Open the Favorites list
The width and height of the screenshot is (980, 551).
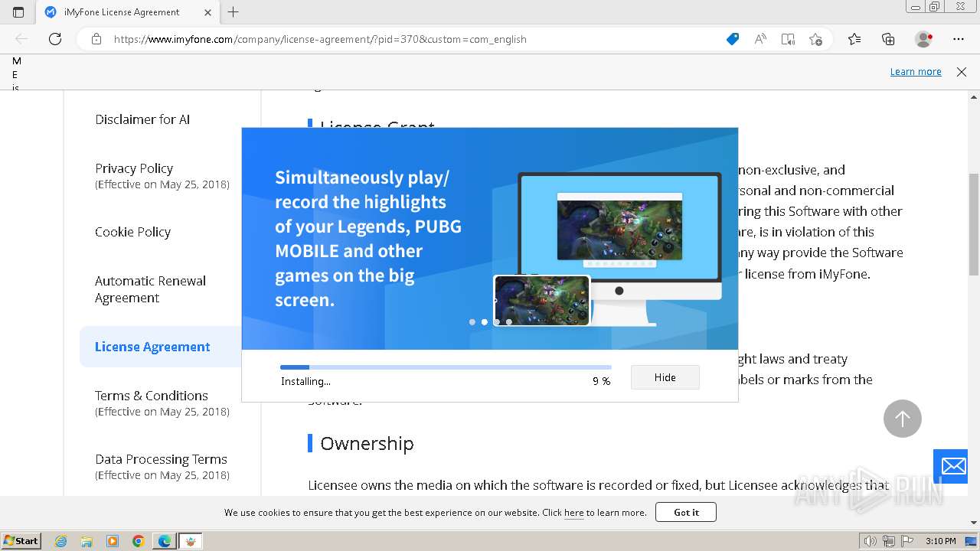coord(854,39)
